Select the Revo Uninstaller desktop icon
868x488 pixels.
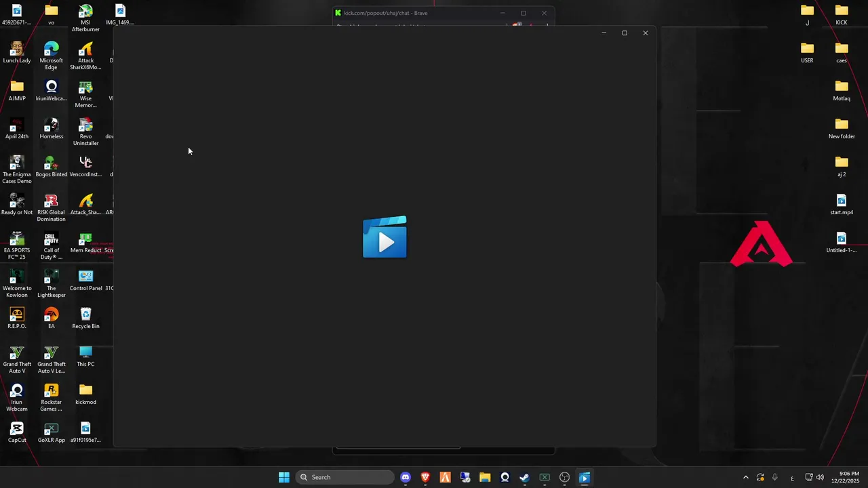(x=85, y=132)
